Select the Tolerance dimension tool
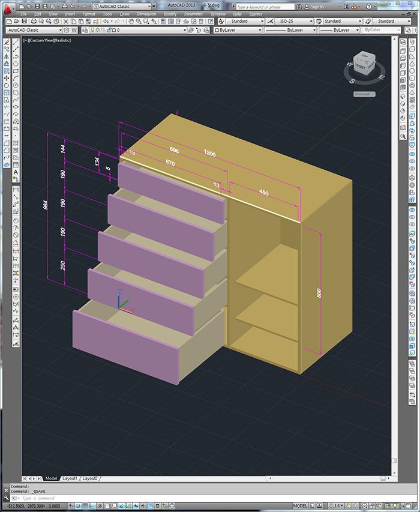 16,289
